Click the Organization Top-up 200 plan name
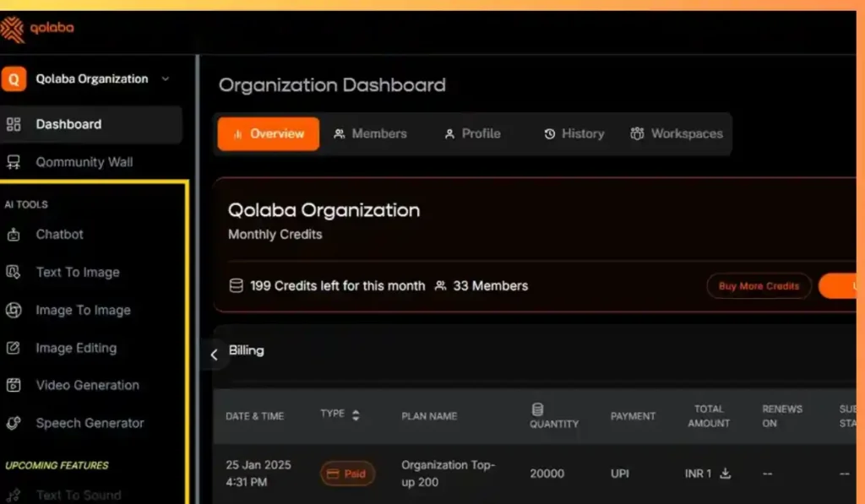This screenshot has height=504, width=865. [448, 474]
